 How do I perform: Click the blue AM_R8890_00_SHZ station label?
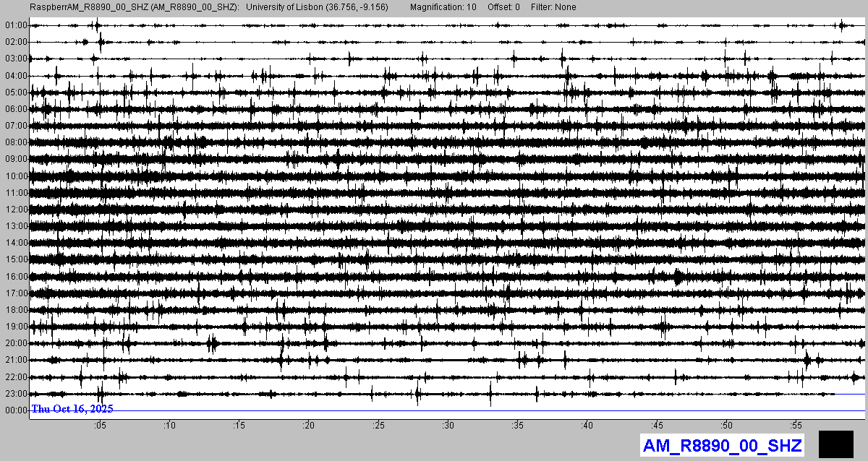722,446
